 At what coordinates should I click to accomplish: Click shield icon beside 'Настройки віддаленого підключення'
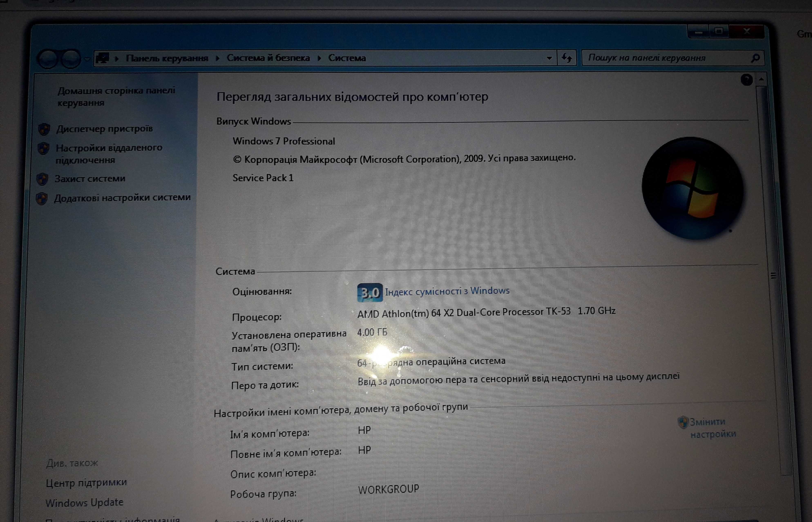[x=43, y=148]
